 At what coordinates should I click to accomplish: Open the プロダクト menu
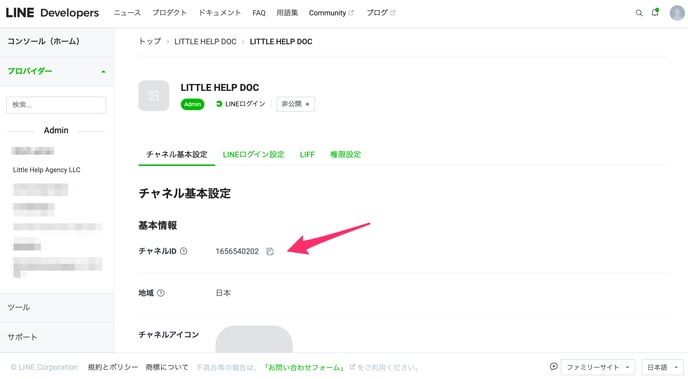169,13
